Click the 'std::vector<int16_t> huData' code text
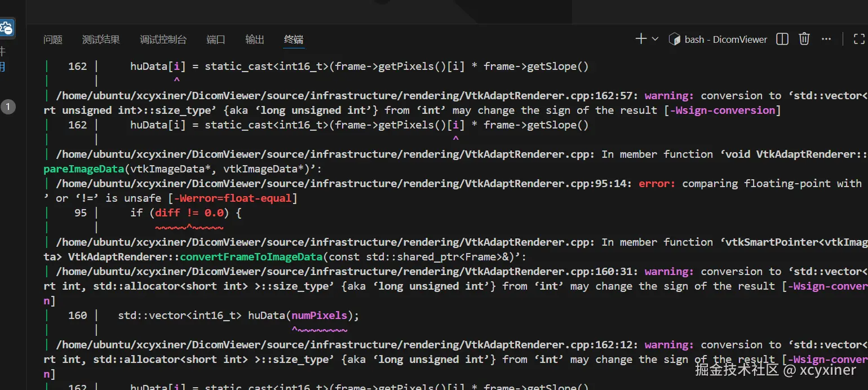The image size is (868, 390). pyautogui.click(x=202, y=316)
